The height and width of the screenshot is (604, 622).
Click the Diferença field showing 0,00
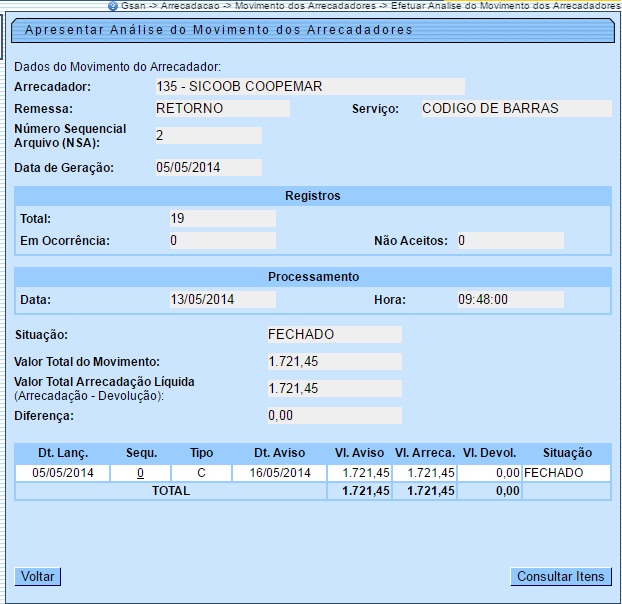(333, 415)
